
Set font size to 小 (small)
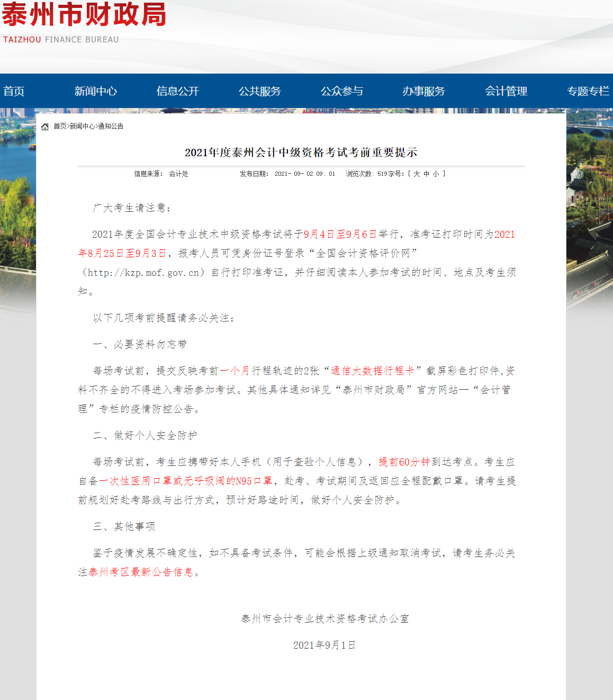[x=436, y=174]
